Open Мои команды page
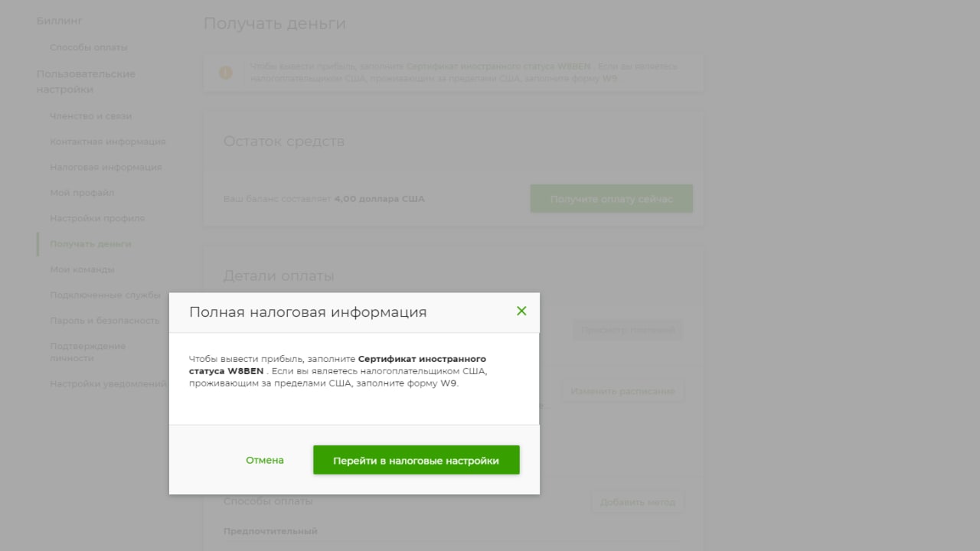 pos(82,269)
